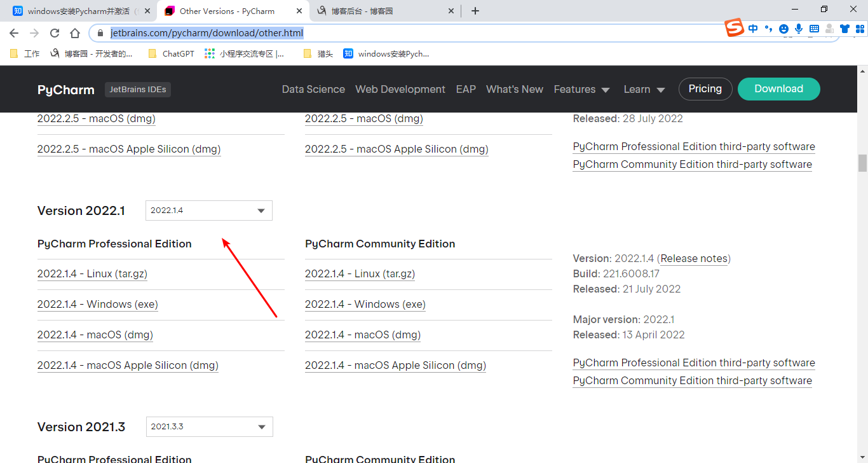Screen dimensions: 868x463
Task: Download Community 2022.1.4 - macOS Apple Silicon (dmg)
Action: point(395,365)
